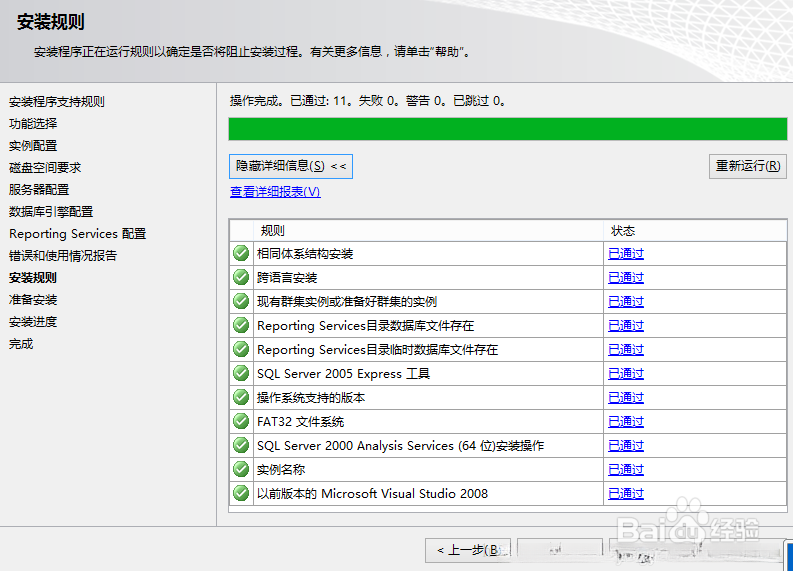Click the Reporting Services目录临时数据库文件存在 rule text

tap(377, 349)
